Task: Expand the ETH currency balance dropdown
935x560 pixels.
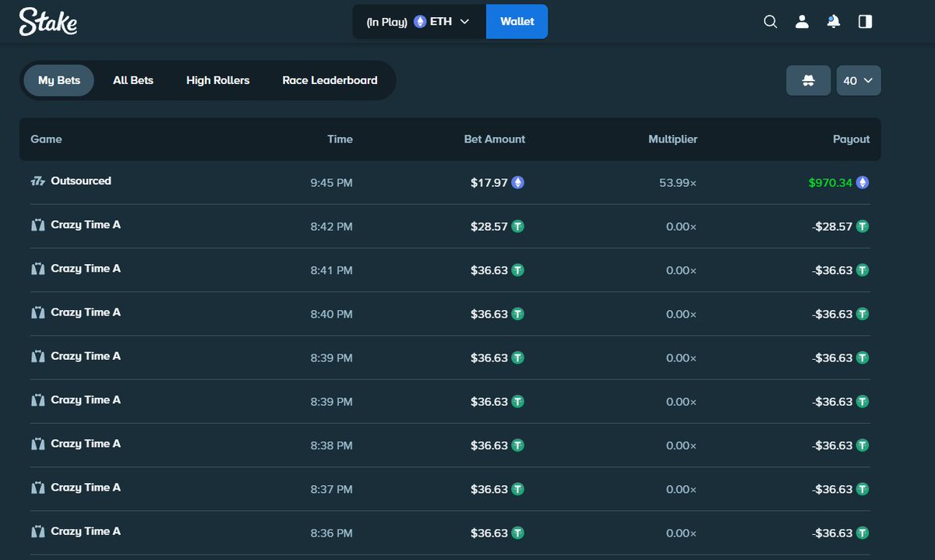Action: 419,22
